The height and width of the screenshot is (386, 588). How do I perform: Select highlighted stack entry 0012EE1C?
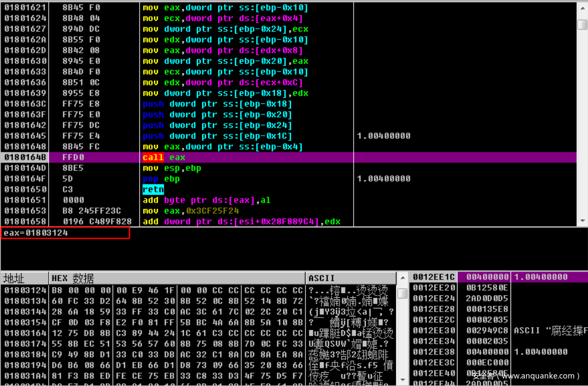(x=433, y=277)
